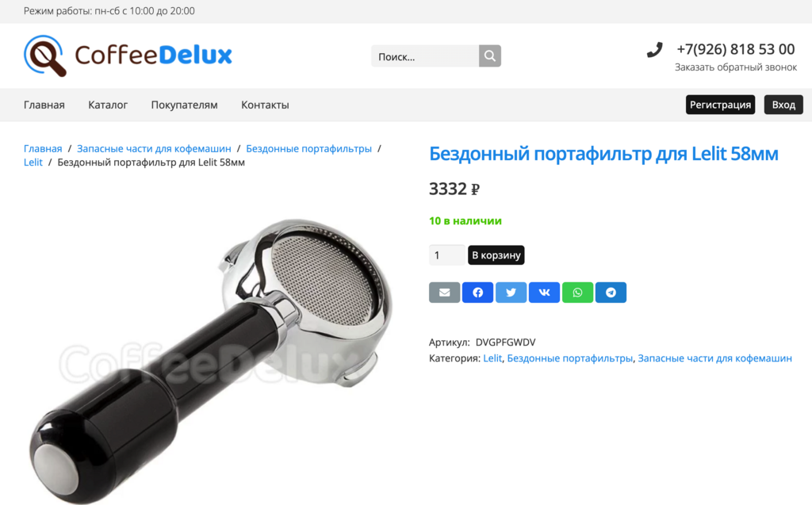Open the Покупателям menu item
The image size is (812, 505).
tap(184, 105)
